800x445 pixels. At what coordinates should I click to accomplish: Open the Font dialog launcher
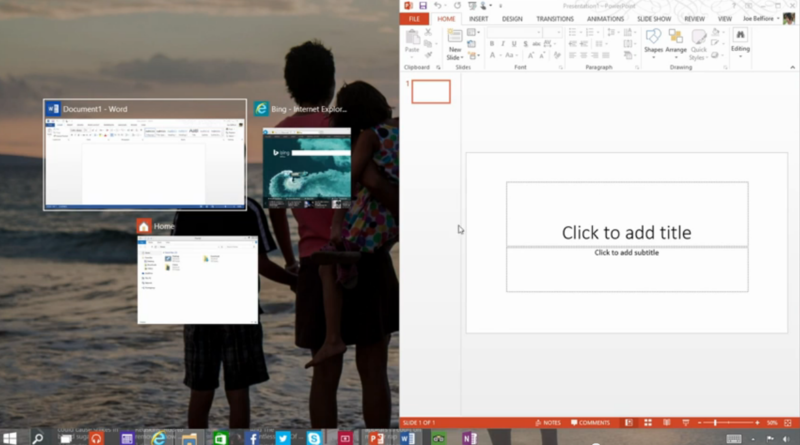(x=561, y=67)
